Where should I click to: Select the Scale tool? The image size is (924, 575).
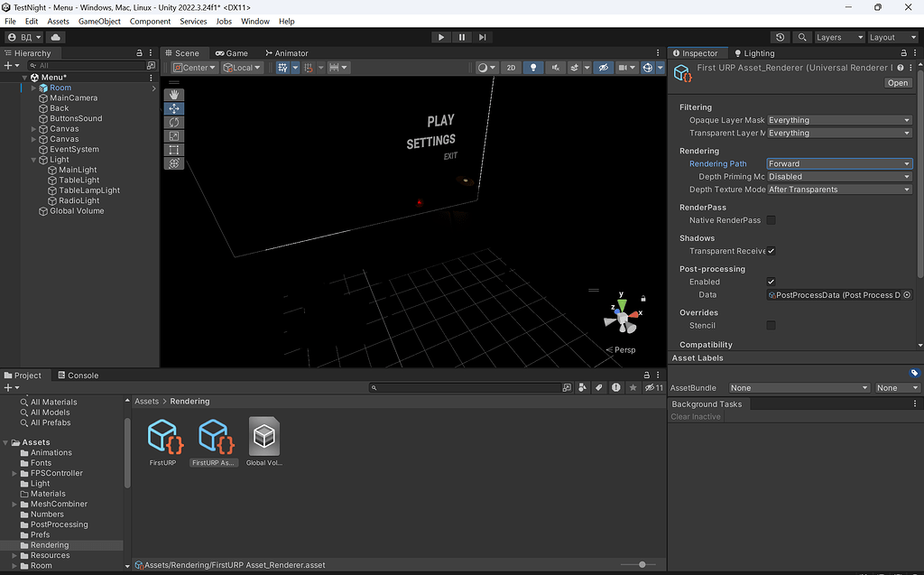173,135
